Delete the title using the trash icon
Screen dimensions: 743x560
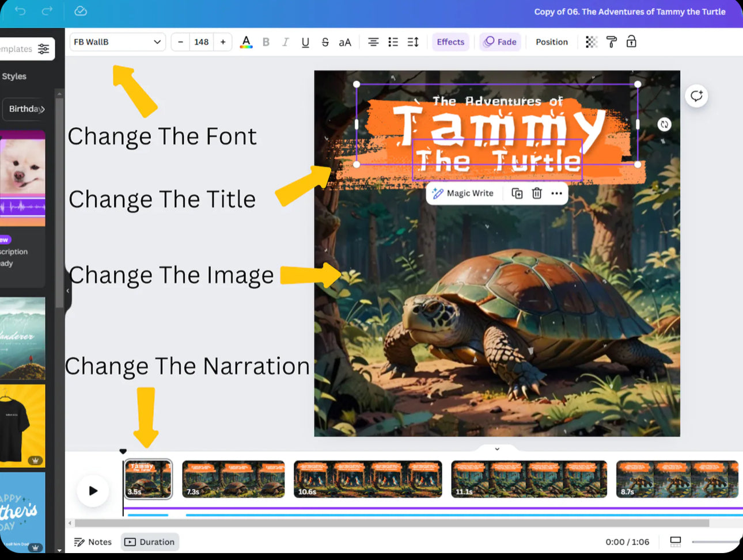click(x=537, y=193)
